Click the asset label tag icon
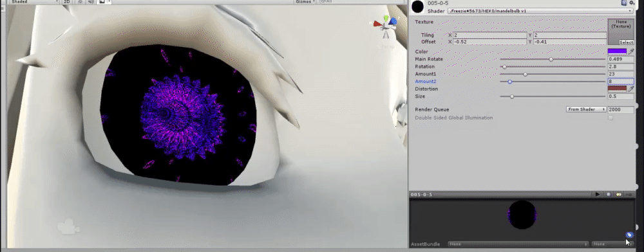 point(629,235)
